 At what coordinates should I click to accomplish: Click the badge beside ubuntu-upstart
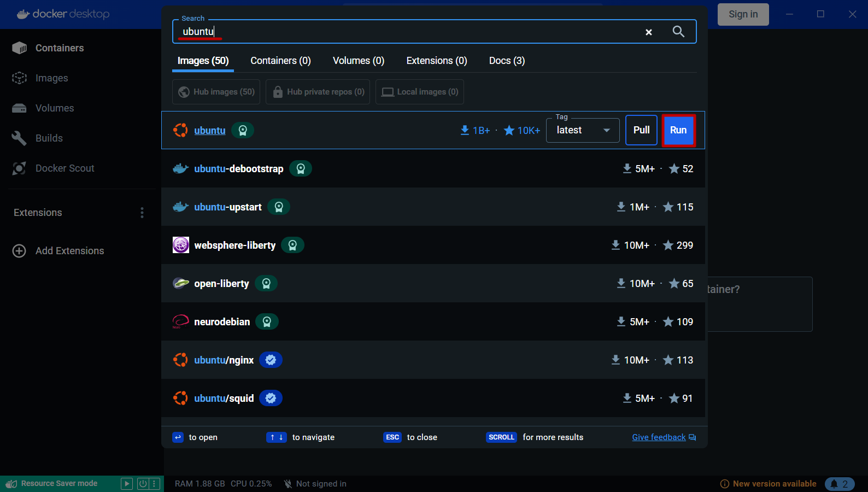[x=279, y=207]
